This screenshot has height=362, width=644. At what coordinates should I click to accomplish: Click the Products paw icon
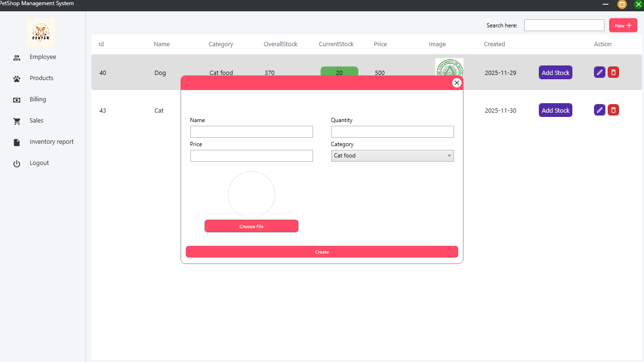tap(17, 79)
